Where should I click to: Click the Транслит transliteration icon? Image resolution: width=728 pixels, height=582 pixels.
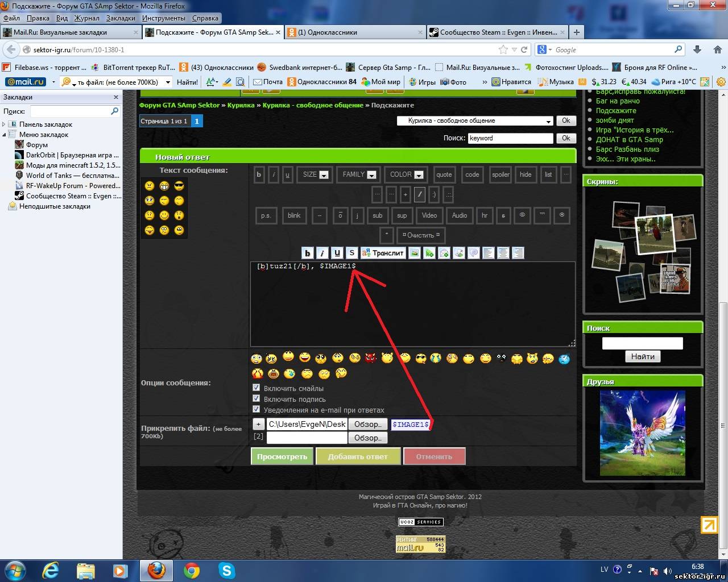click(383, 253)
